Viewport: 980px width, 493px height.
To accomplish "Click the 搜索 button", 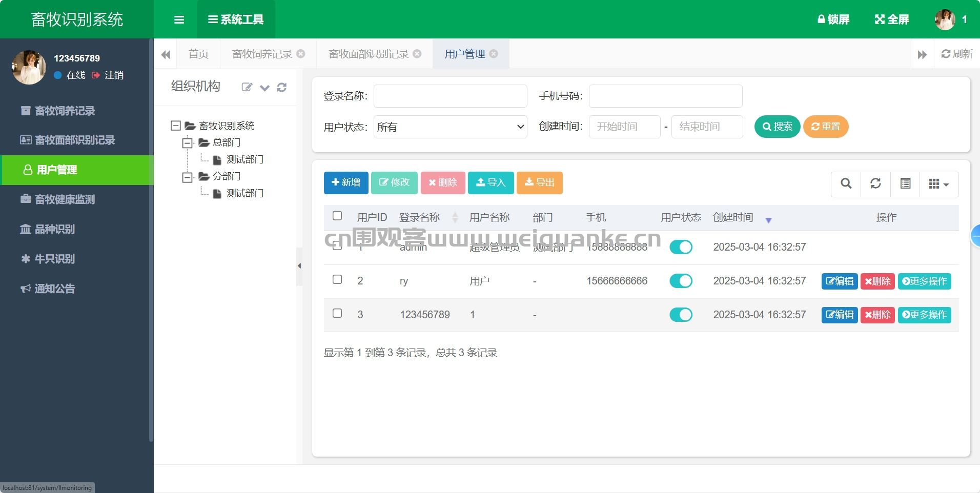I will click(x=778, y=127).
